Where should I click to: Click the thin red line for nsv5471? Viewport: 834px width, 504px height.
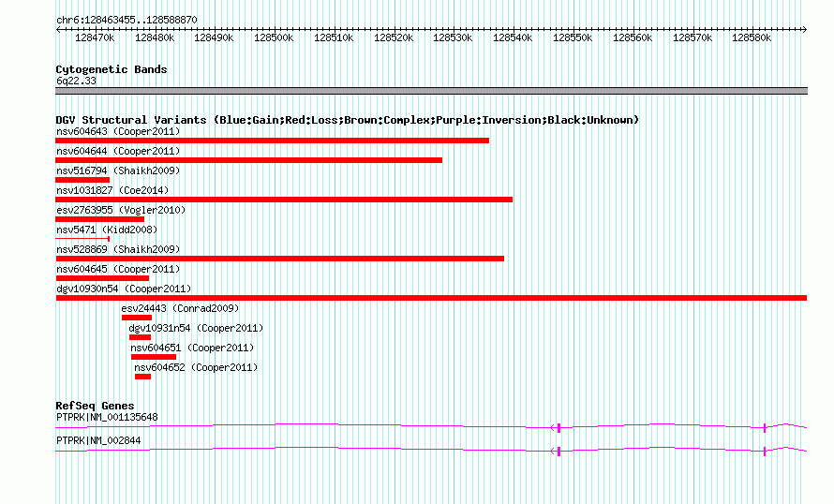point(82,239)
